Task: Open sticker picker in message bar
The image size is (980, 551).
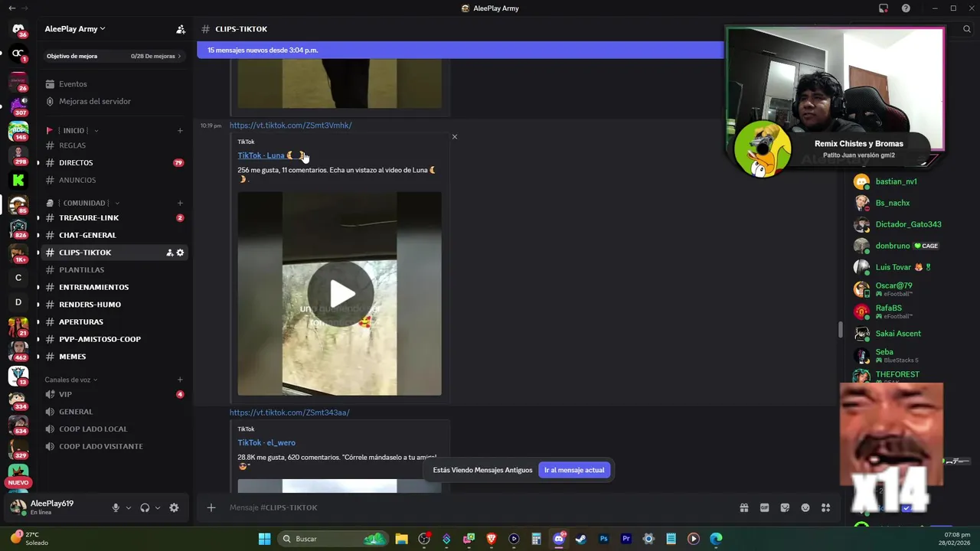Action: [x=785, y=507]
